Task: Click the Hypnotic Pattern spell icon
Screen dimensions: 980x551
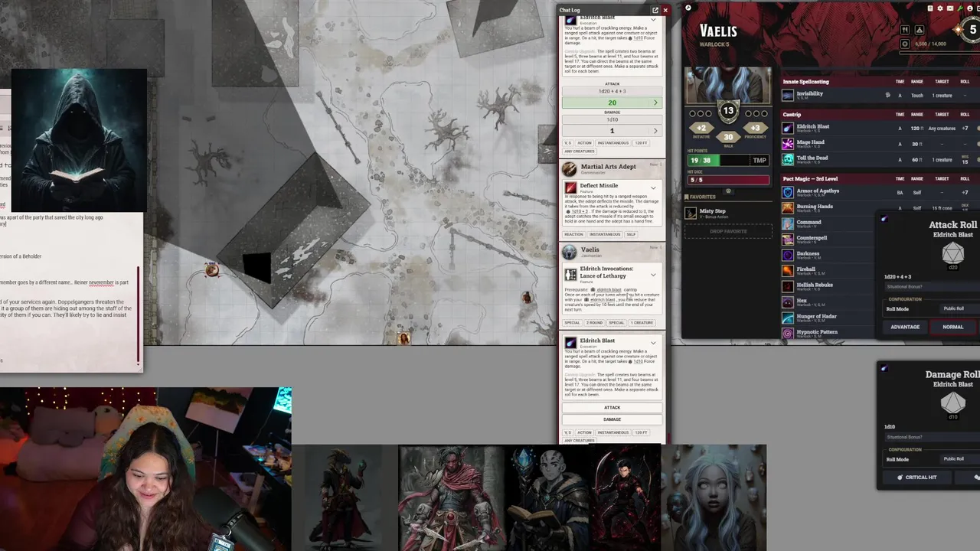Action: click(x=788, y=333)
